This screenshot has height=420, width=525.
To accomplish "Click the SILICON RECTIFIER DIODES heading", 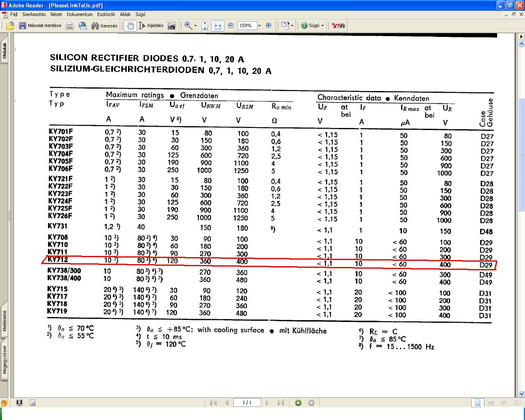I will click(x=147, y=58).
